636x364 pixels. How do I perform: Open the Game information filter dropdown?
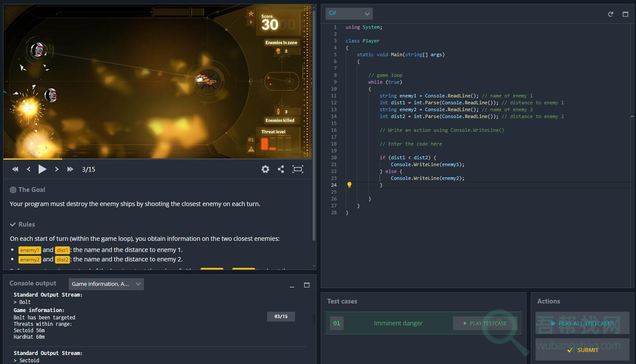pos(106,284)
